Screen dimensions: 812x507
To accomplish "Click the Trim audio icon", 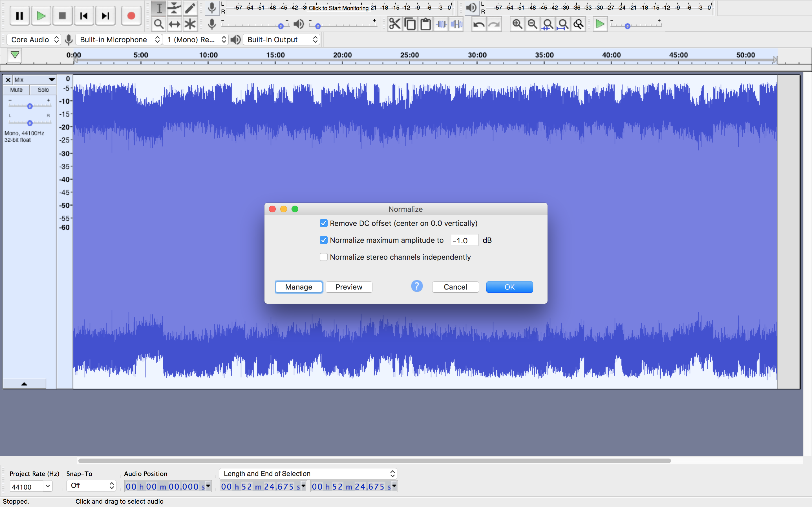I will click(x=441, y=24).
